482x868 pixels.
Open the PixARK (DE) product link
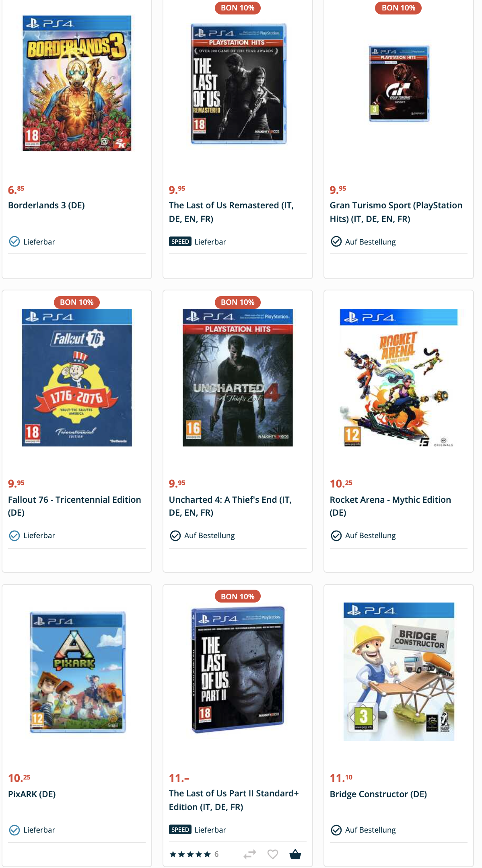click(x=32, y=794)
